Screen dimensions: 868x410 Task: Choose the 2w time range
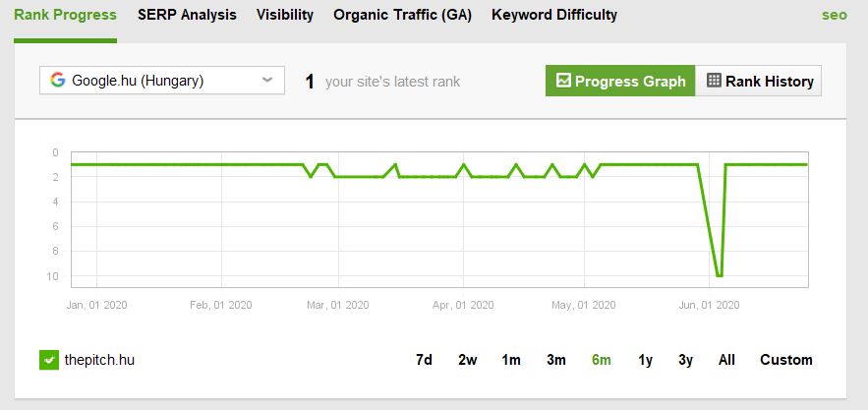pyautogui.click(x=467, y=360)
